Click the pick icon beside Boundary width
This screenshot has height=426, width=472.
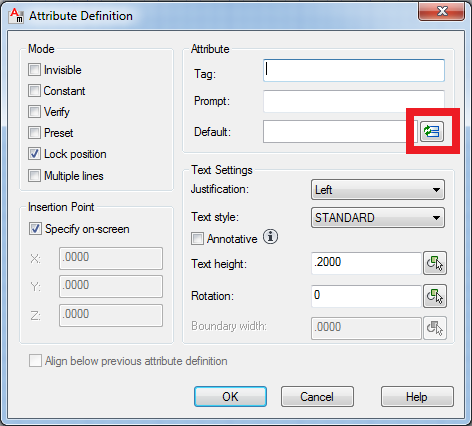pos(435,328)
